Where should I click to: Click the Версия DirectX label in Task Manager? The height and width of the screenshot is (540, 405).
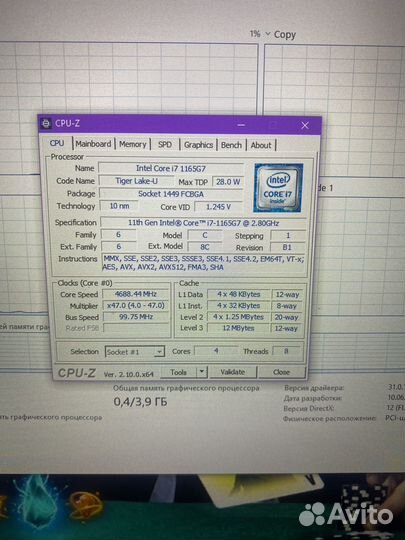[309, 409]
